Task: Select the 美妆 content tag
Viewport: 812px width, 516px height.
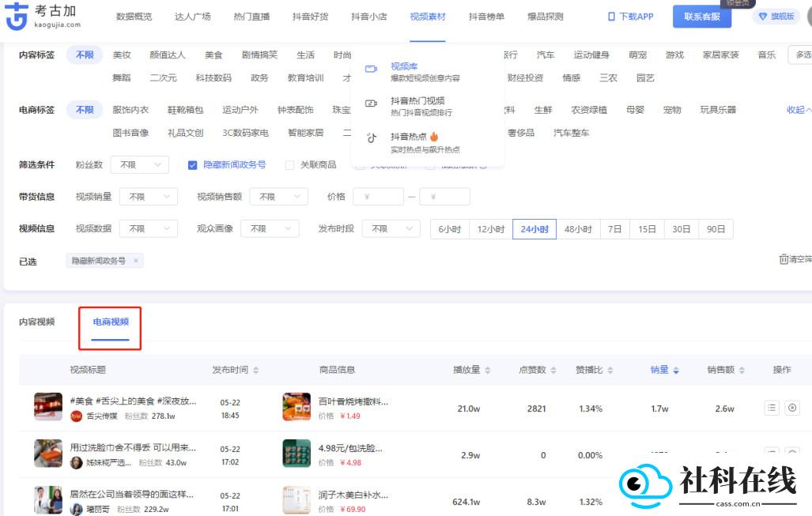Action: point(122,55)
